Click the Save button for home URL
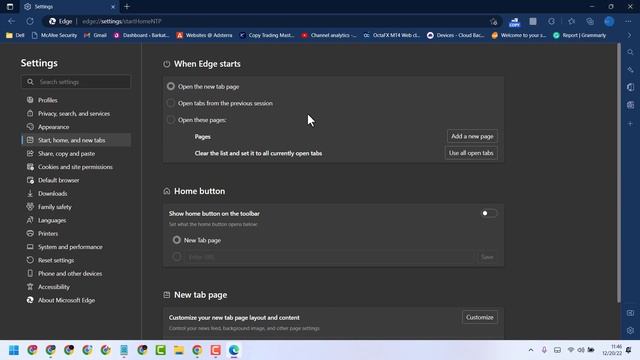The height and width of the screenshot is (360, 640). click(487, 257)
